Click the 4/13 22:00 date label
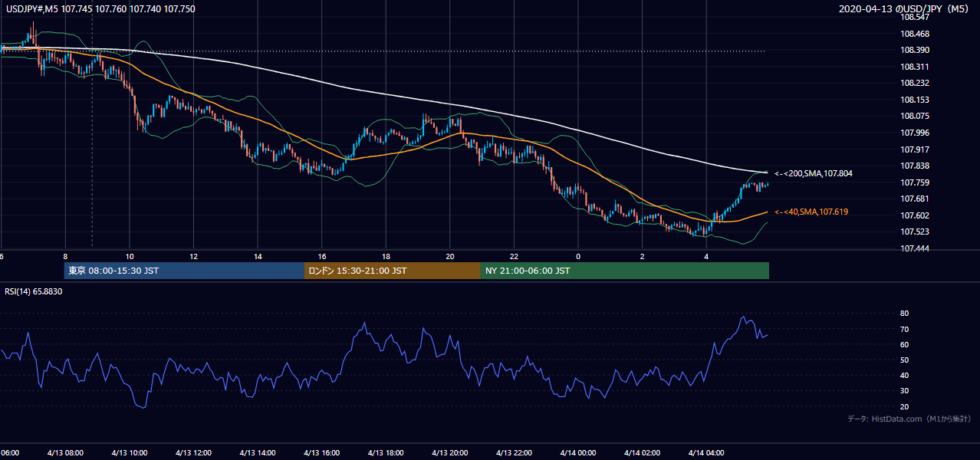Image resolution: width=980 pixels, height=460 pixels. (x=514, y=453)
